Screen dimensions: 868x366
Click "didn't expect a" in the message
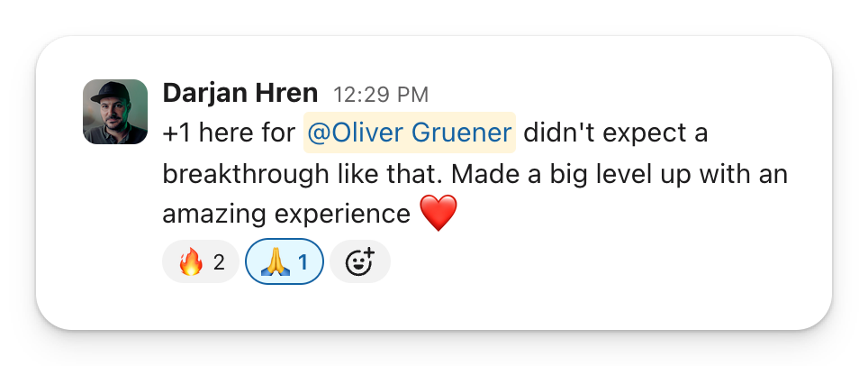(615, 133)
